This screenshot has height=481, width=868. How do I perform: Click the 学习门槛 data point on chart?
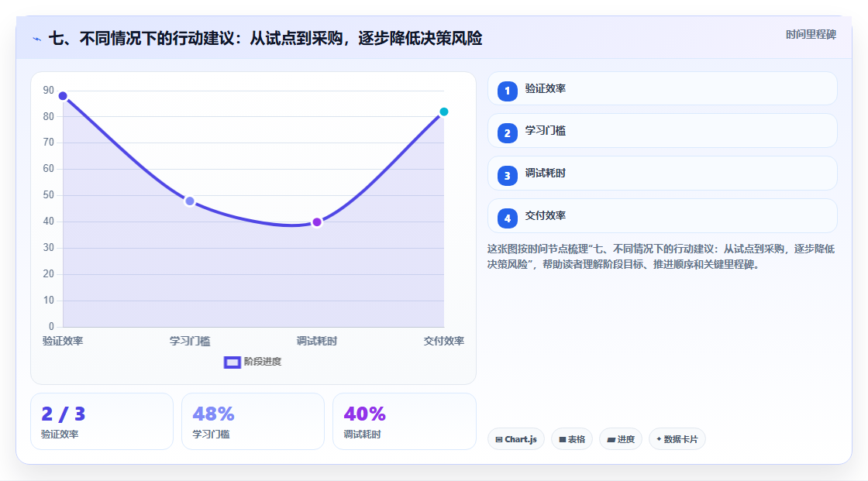point(190,201)
